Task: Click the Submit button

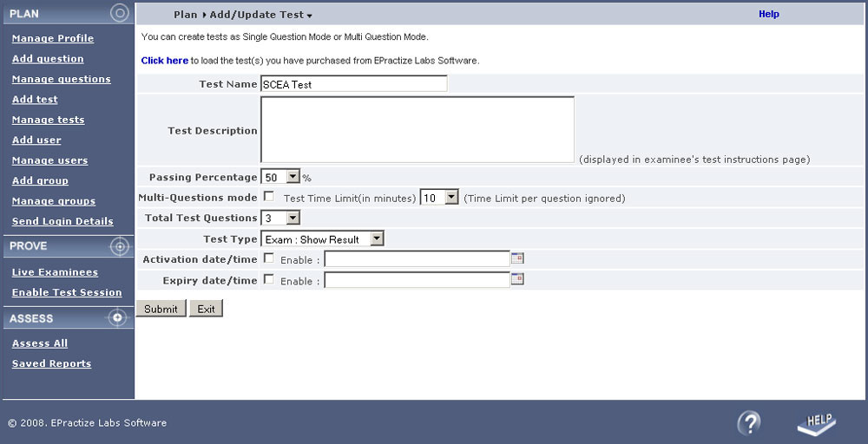Action: (x=161, y=309)
